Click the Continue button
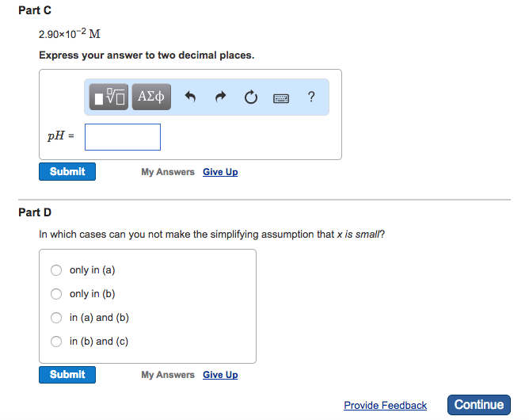Screen dimensions: 529x420 pyautogui.click(x=479, y=405)
